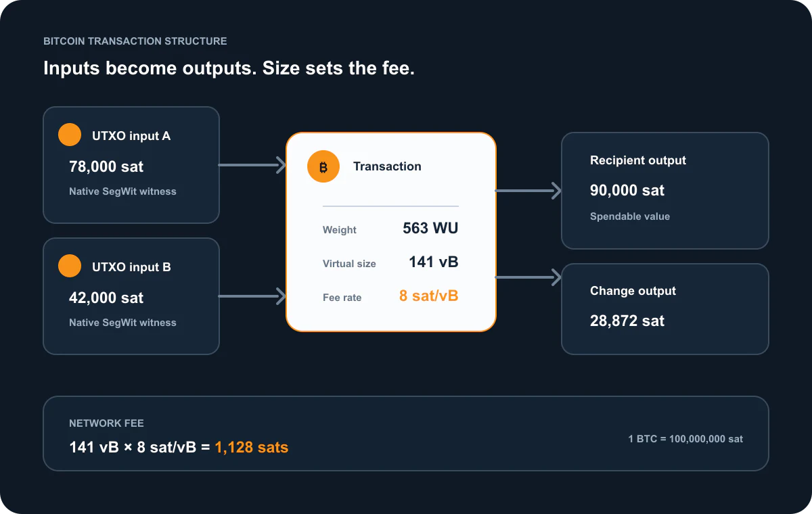Click the orange circle icon beside UTXO input B
Screen dimensions: 812x514
pos(70,266)
